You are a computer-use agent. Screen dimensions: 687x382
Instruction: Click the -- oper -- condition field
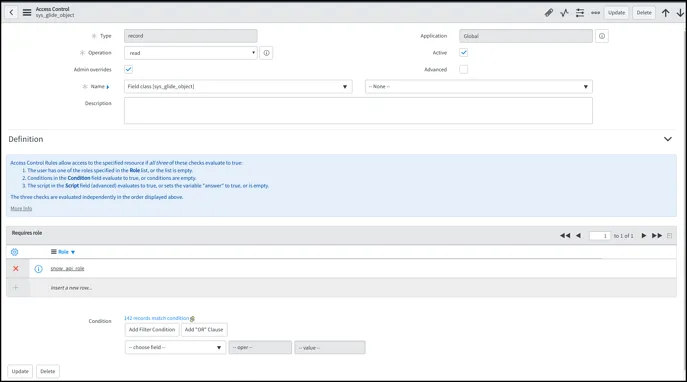tap(260, 347)
